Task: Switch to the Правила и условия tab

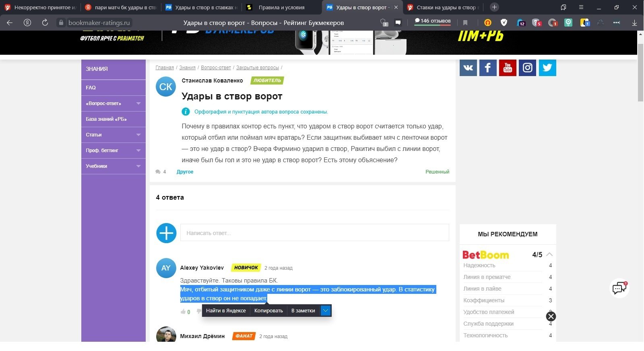Action: (x=281, y=7)
